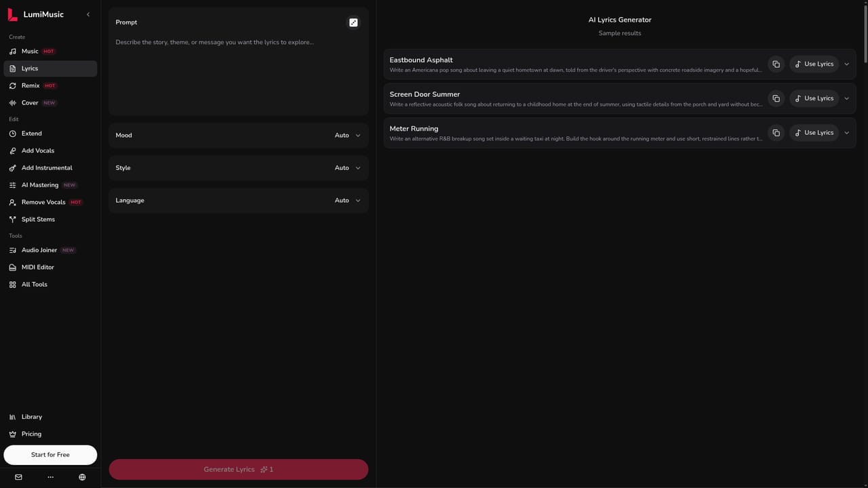
Task: Open Split Stems
Action: point(50,220)
